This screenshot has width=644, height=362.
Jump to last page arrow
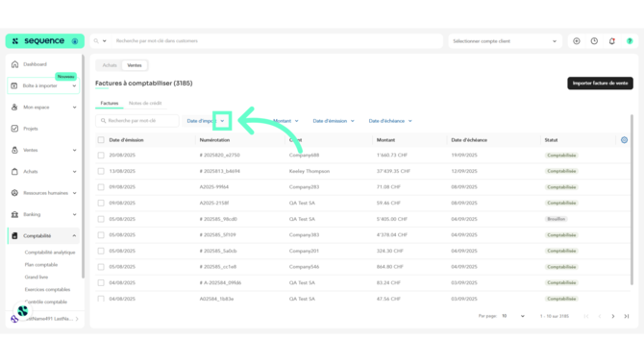pyautogui.click(x=627, y=316)
